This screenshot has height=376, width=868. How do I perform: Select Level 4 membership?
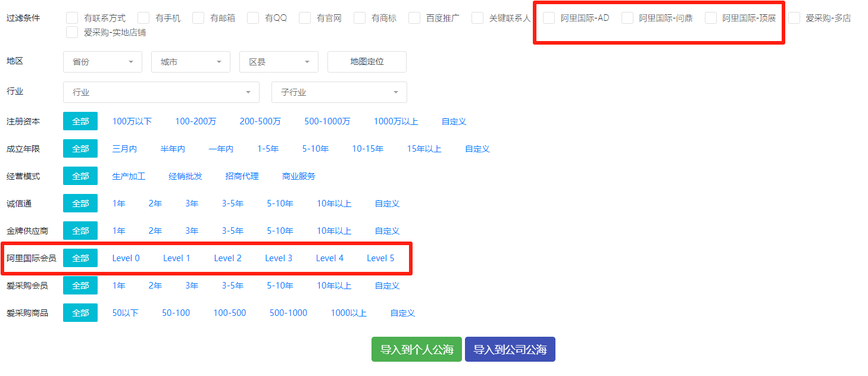tap(330, 258)
